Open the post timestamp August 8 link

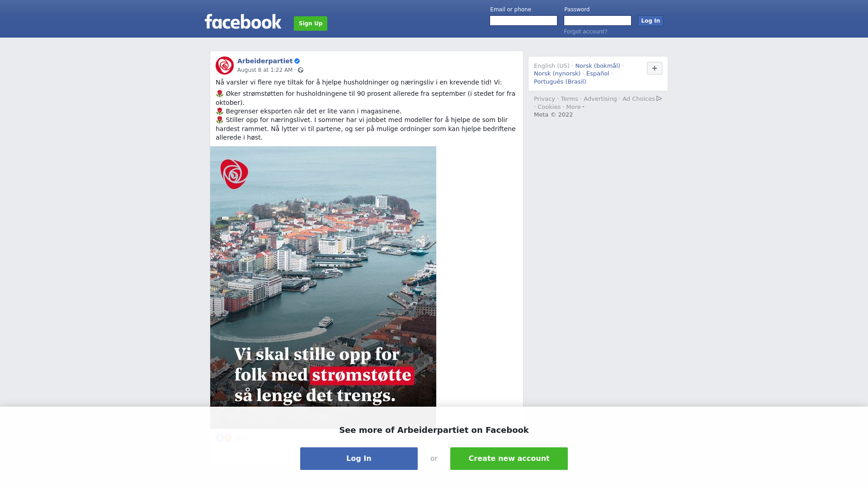pos(265,70)
